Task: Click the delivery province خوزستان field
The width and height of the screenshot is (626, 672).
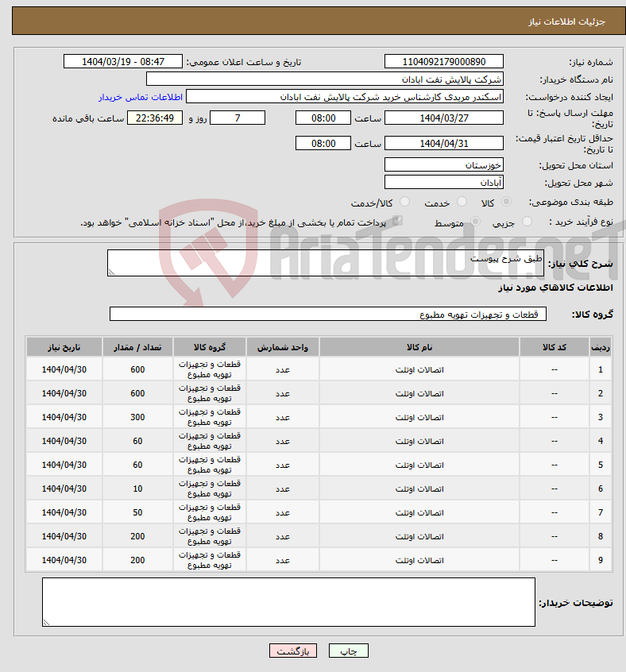Action: (444, 165)
